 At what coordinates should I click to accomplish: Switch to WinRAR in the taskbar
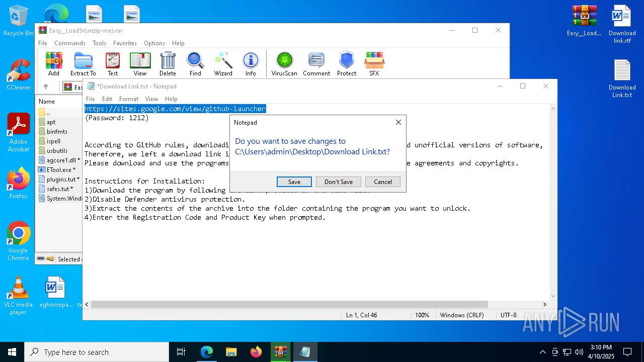[x=280, y=352]
